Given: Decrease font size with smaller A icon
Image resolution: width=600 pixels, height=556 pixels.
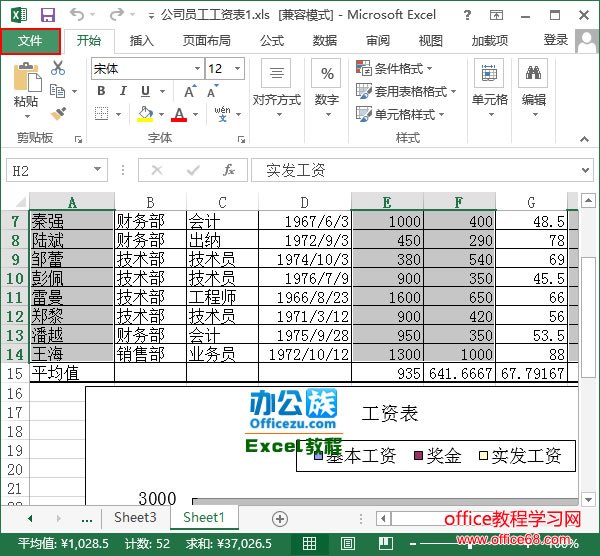Looking at the screenshot, I should tap(212, 91).
